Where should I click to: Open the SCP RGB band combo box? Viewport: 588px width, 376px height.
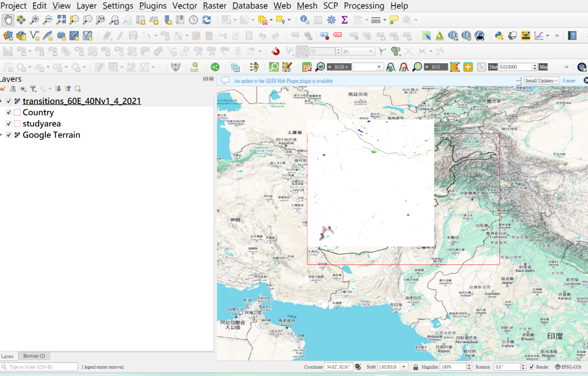(367, 67)
